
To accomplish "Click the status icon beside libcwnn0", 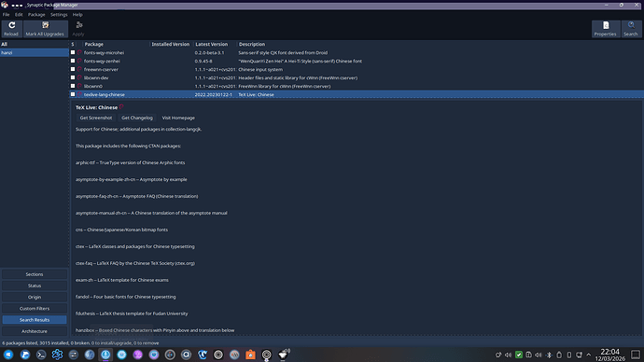I will coord(79,86).
